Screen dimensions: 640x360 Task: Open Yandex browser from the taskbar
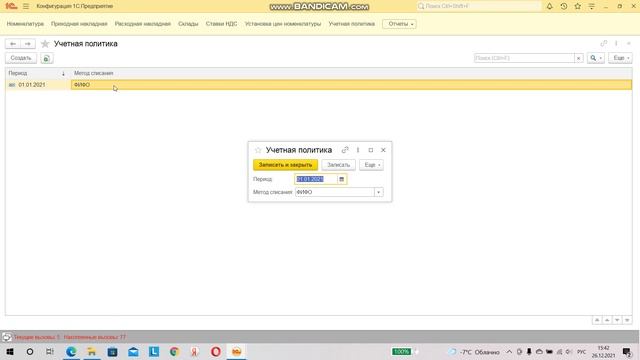[x=195, y=351]
